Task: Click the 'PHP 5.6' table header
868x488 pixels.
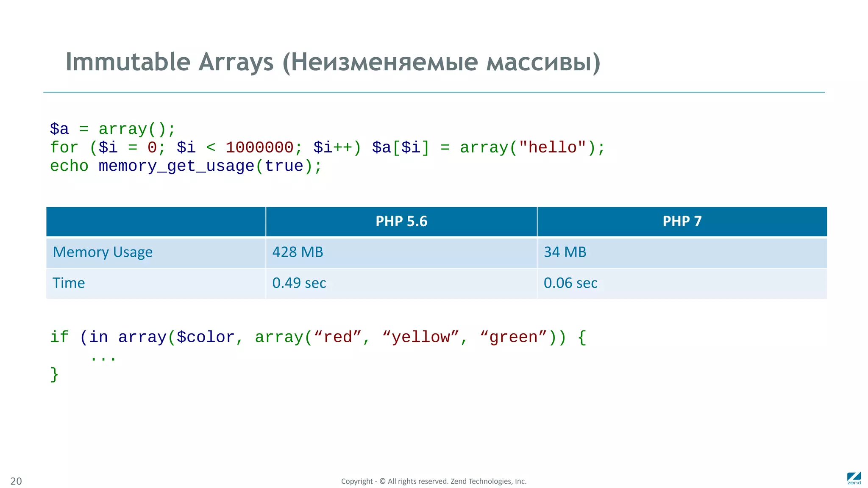Action: pos(401,222)
